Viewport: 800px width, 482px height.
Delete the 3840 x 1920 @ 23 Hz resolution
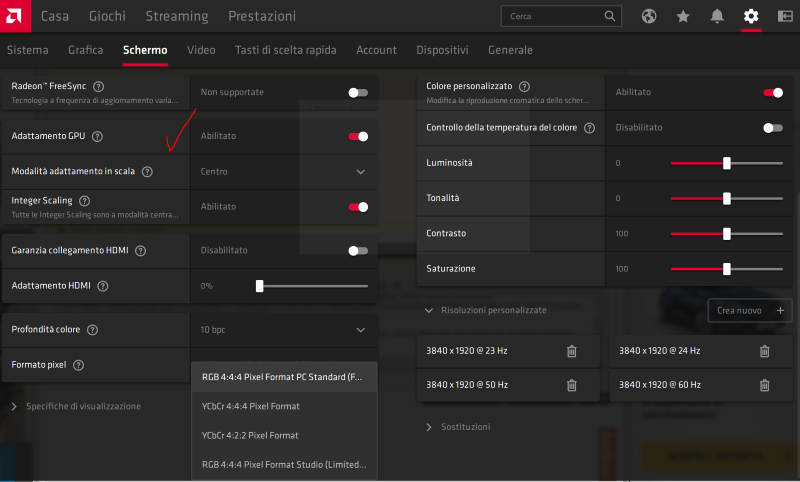(571, 351)
